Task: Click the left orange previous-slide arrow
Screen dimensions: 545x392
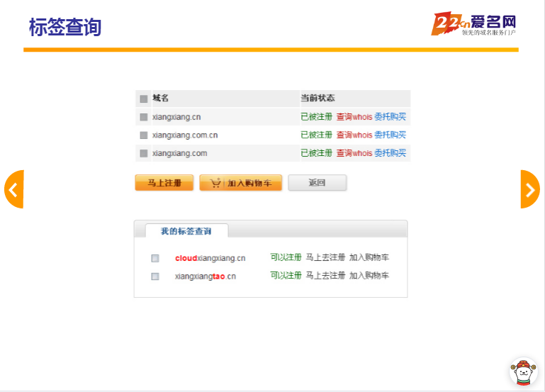Action: click(x=13, y=189)
